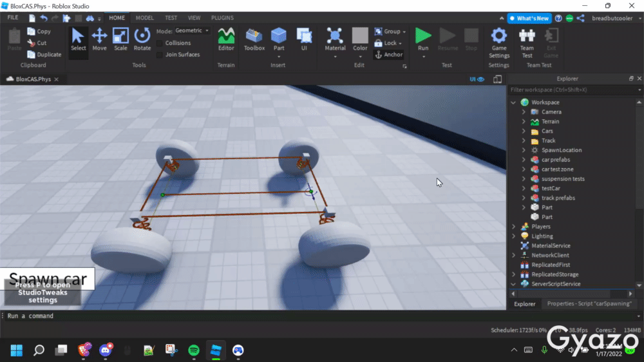Click the Redo arrow
The image size is (644, 362).
(x=55, y=18)
